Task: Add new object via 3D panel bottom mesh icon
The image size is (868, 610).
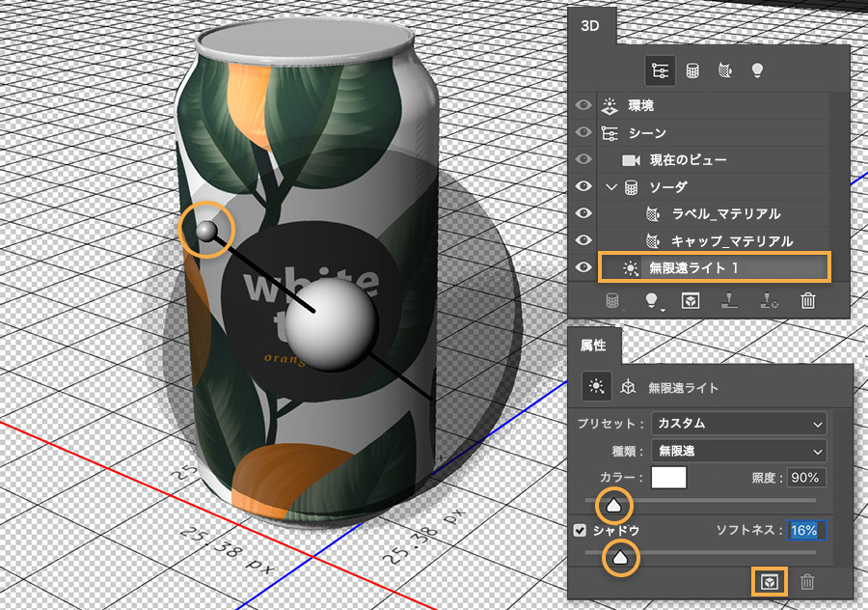Action: point(612,301)
